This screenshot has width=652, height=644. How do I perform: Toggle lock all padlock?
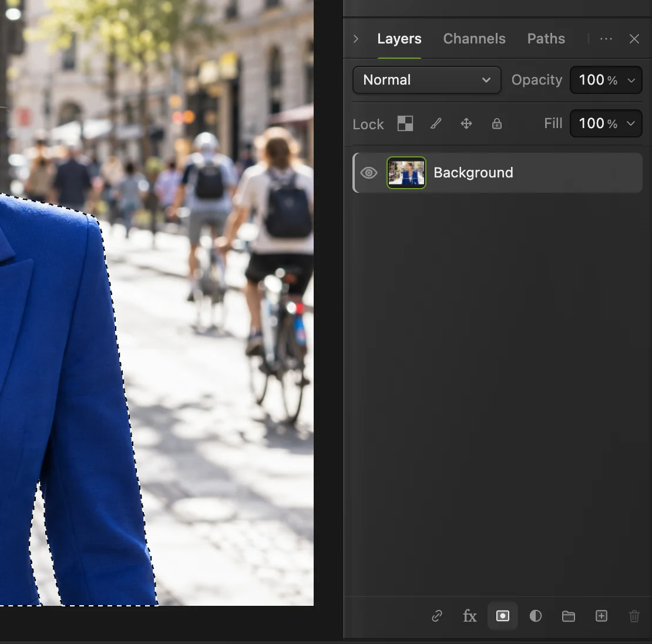[x=496, y=123]
